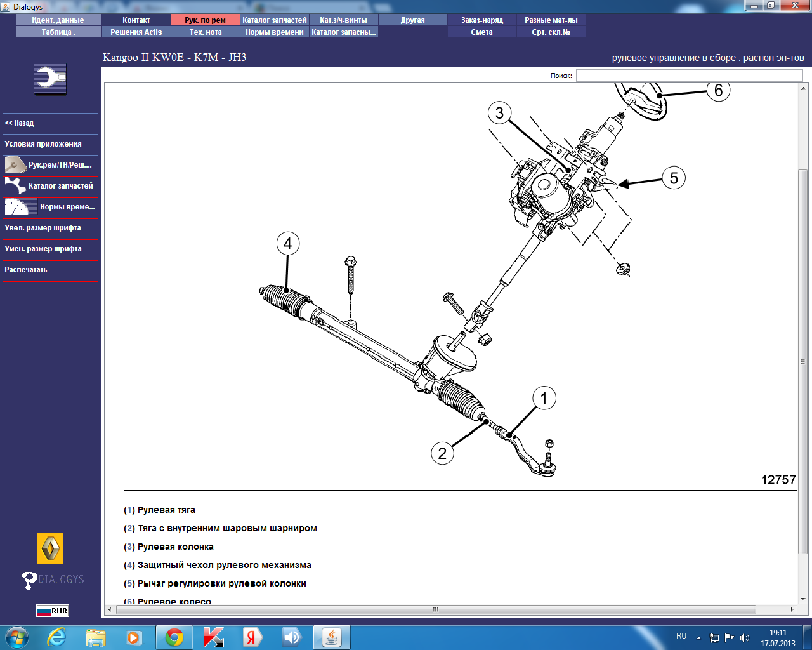This screenshot has height=650, width=812.
Task: Switch to the Идент. данные tab
Action: point(58,20)
